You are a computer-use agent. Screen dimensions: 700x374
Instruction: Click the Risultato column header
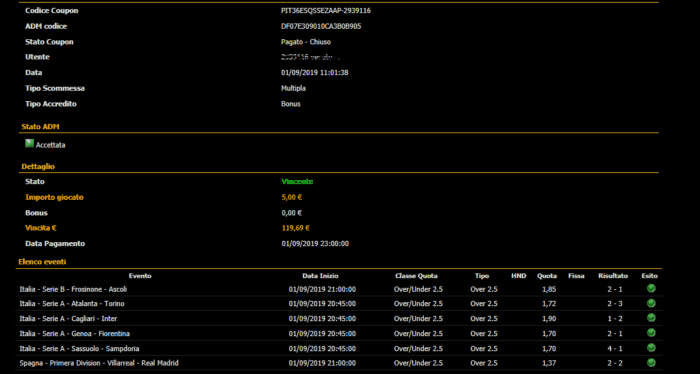click(x=613, y=276)
